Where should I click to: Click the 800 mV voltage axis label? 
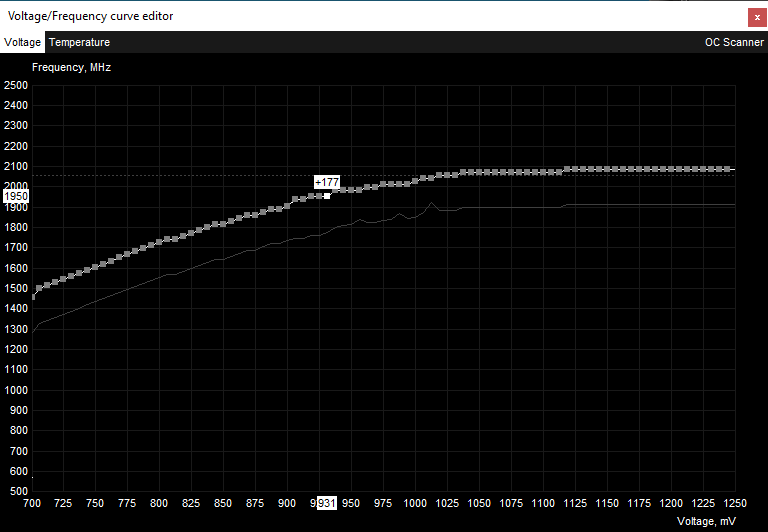(x=159, y=503)
